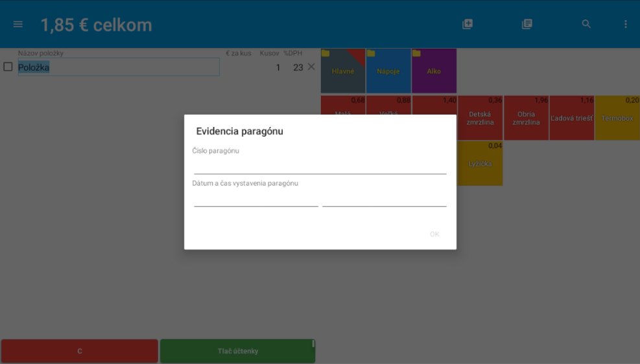This screenshot has width=640, height=364.
Task: Click the Tlač účtenky print button
Action: coord(237,351)
